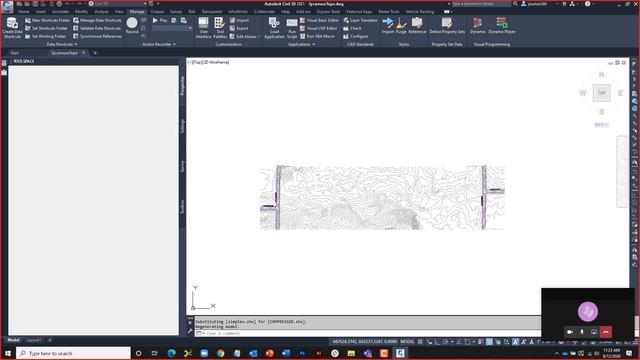Open the Vehicle Tracking ribbon tab
Viewport: 640px width, 360px height.
coord(420,12)
